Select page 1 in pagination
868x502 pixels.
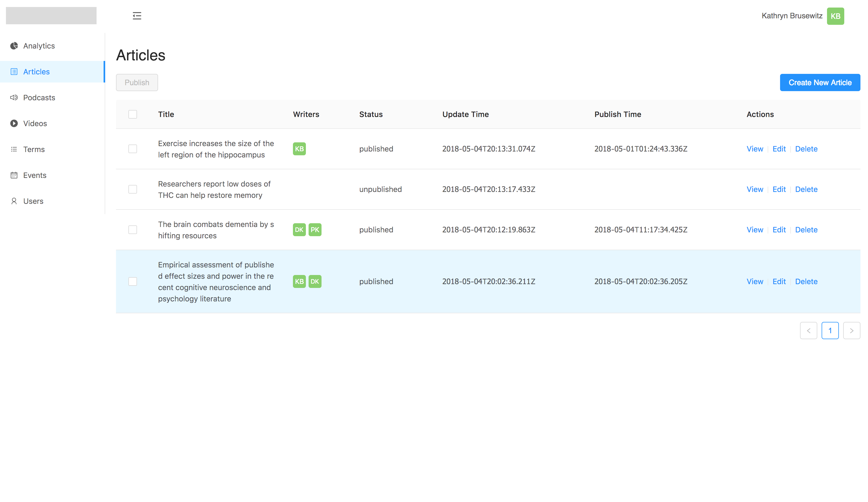tap(830, 331)
